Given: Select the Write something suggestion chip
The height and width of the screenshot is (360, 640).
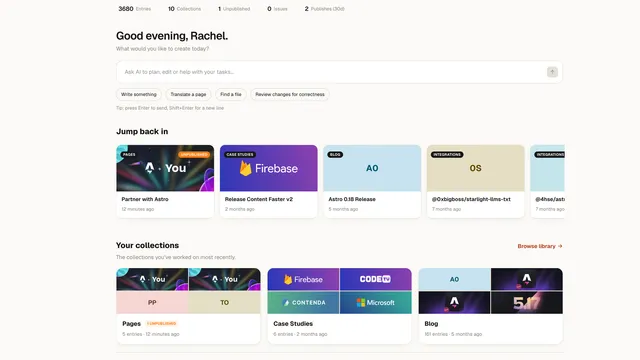Looking at the screenshot, I should (139, 94).
